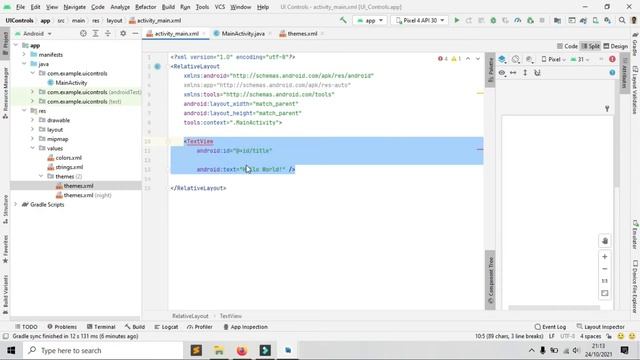Open the Profiler tool window
The width and height of the screenshot is (640, 360).
[200, 327]
